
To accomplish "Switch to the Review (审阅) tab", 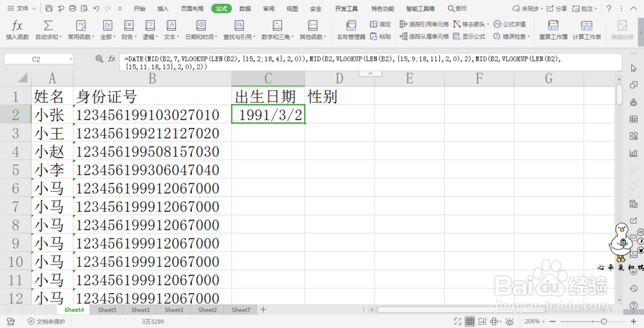I will point(269,8).
